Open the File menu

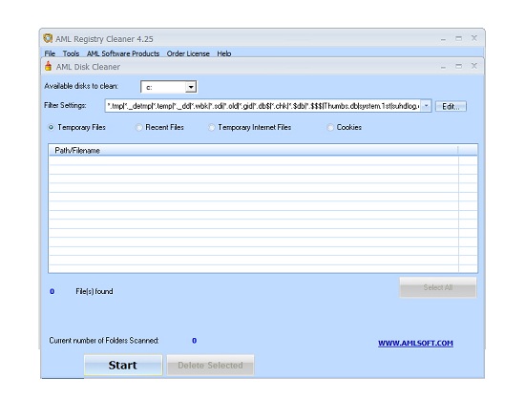[x=50, y=53]
